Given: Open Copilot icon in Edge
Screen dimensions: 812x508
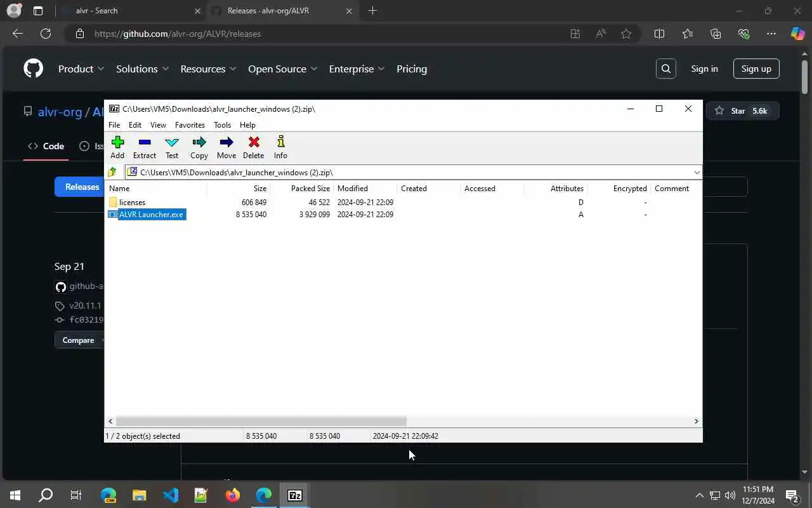Looking at the screenshot, I should (797, 34).
